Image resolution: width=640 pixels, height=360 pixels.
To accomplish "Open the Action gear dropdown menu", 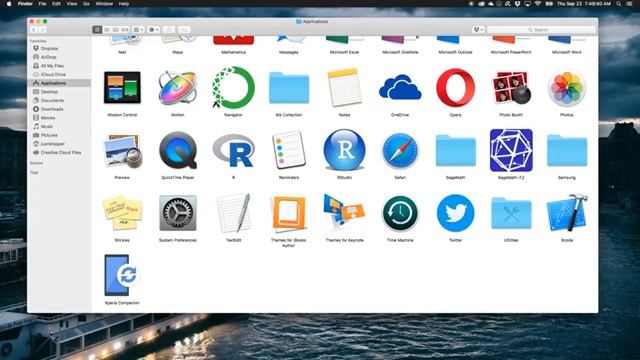I will click(x=154, y=30).
